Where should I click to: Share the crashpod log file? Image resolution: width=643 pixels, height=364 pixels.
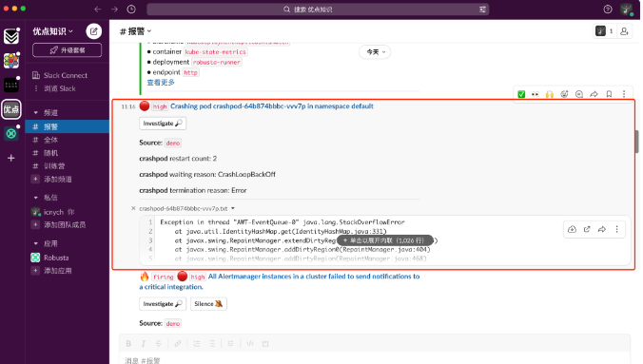point(601,229)
